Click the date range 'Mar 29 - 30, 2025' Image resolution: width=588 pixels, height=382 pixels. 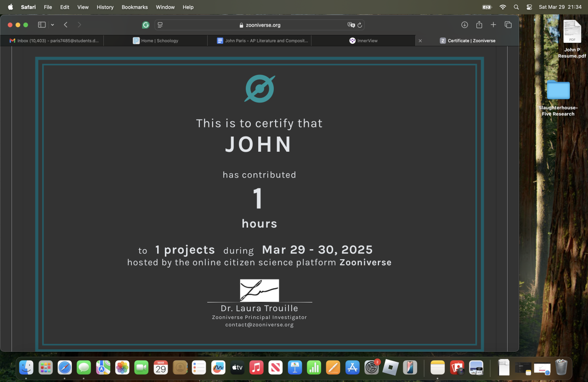click(x=317, y=250)
